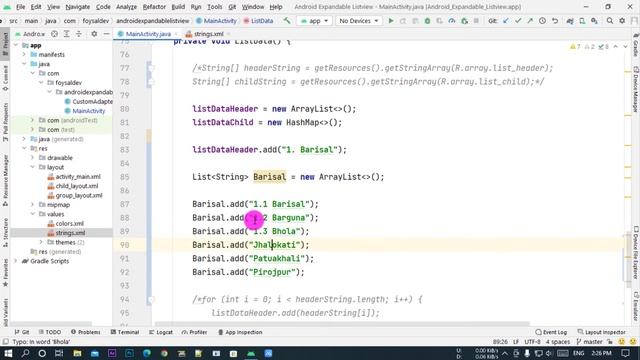Click the horizontal scrollbar of the editor
640x360 pixels.
point(342,324)
